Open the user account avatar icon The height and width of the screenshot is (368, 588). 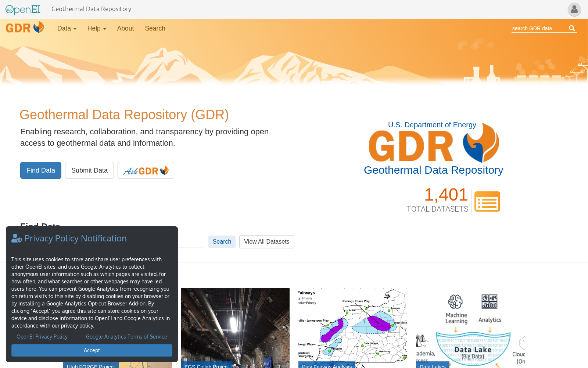tap(574, 10)
